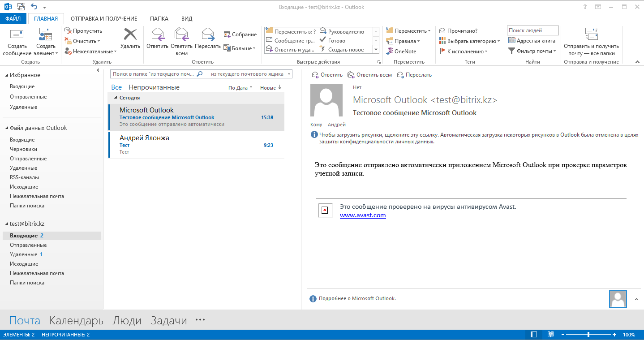The width and height of the screenshot is (644, 340).
Task: Toggle the Прочитано? read status button
Action: pyautogui.click(x=459, y=31)
